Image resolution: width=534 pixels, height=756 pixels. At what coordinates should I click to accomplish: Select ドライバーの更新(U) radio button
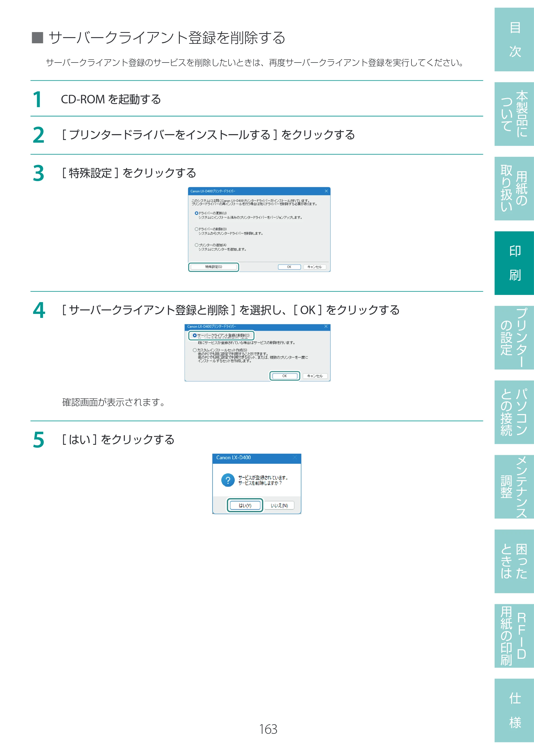click(x=197, y=213)
